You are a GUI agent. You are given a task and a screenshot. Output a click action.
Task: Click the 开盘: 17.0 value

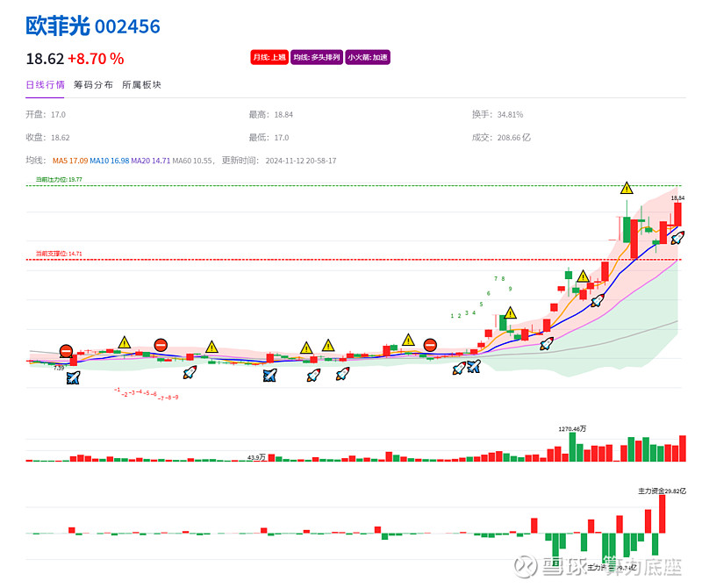[x=46, y=115]
